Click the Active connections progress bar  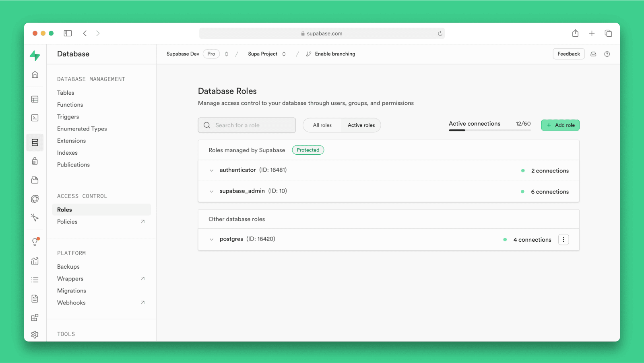click(x=490, y=130)
